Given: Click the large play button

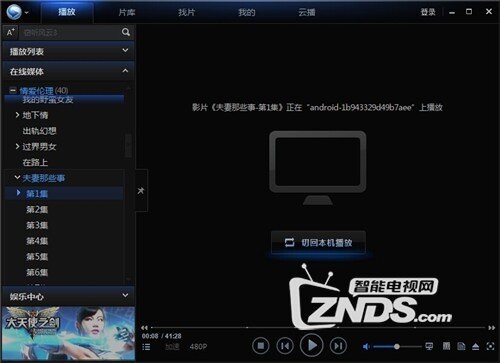Looking at the screenshot, I should [312, 345].
